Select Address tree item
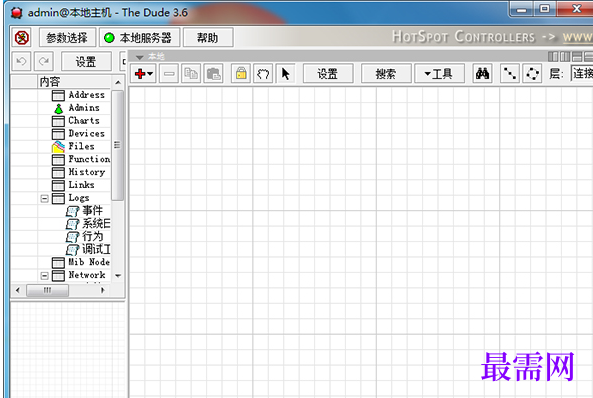 tap(87, 95)
